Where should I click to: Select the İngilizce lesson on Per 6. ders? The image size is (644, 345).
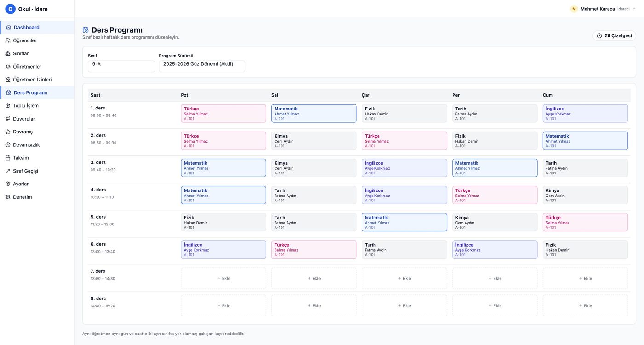(495, 249)
